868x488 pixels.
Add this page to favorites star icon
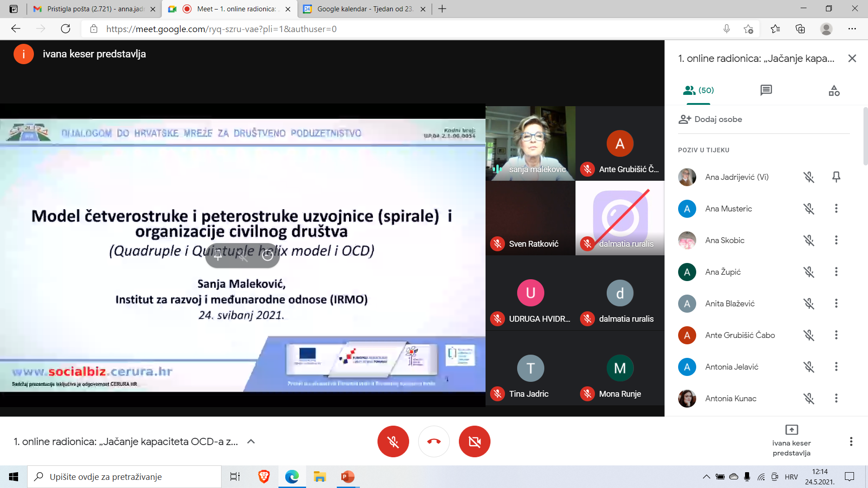coord(748,29)
